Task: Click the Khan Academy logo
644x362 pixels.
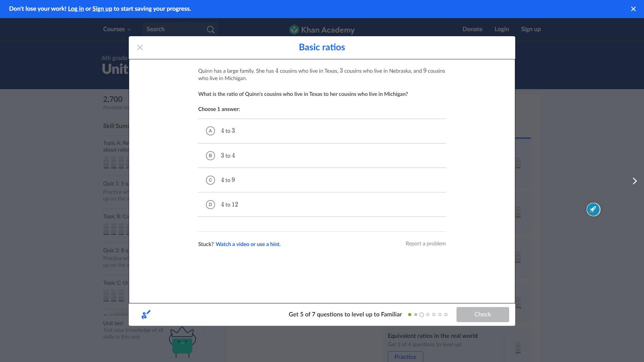Action: (x=322, y=29)
